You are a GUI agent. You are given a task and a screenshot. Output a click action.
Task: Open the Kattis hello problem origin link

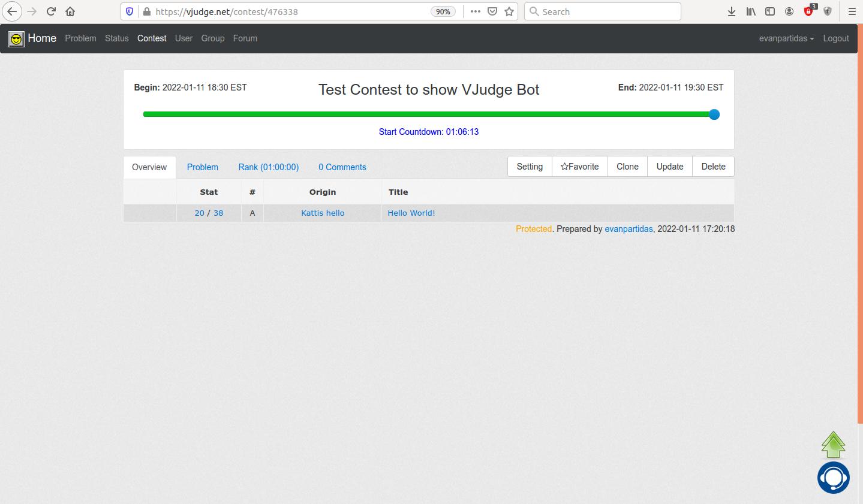[322, 213]
